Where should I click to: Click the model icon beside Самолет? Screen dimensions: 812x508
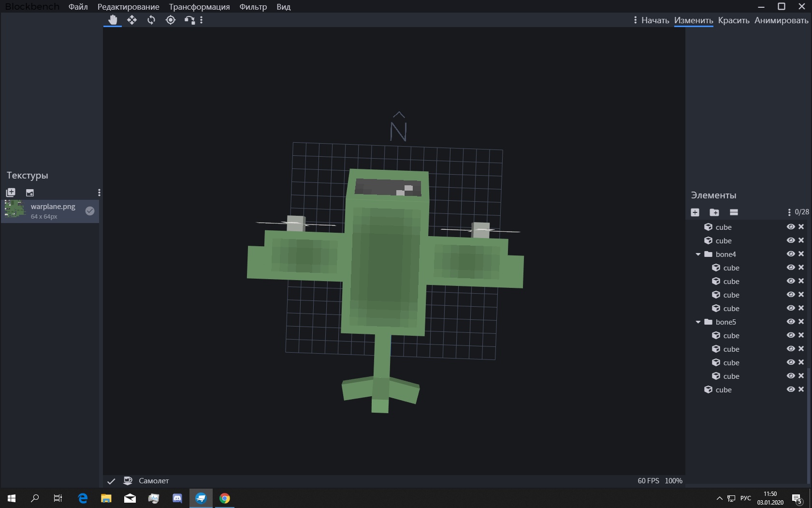(x=128, y=480)
